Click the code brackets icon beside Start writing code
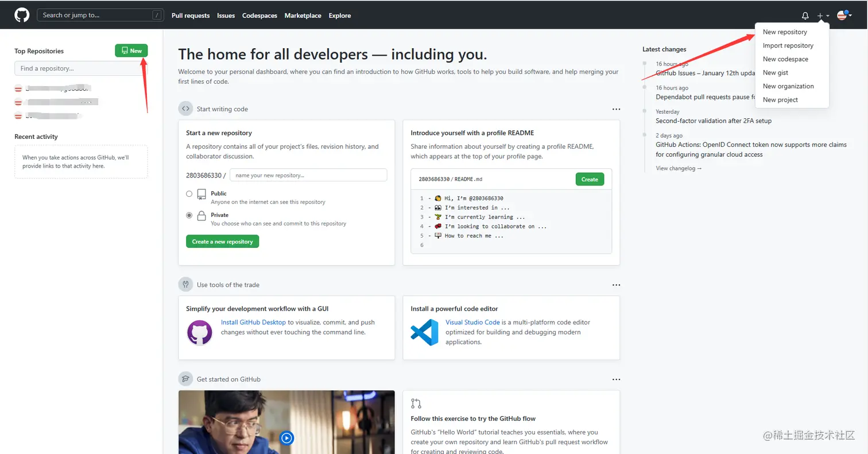868x454 pixels. 185,109
